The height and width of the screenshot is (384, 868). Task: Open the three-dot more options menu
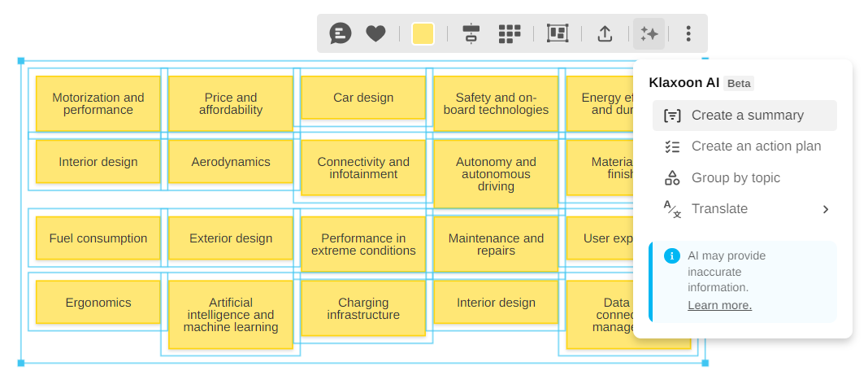pos(688,33)
